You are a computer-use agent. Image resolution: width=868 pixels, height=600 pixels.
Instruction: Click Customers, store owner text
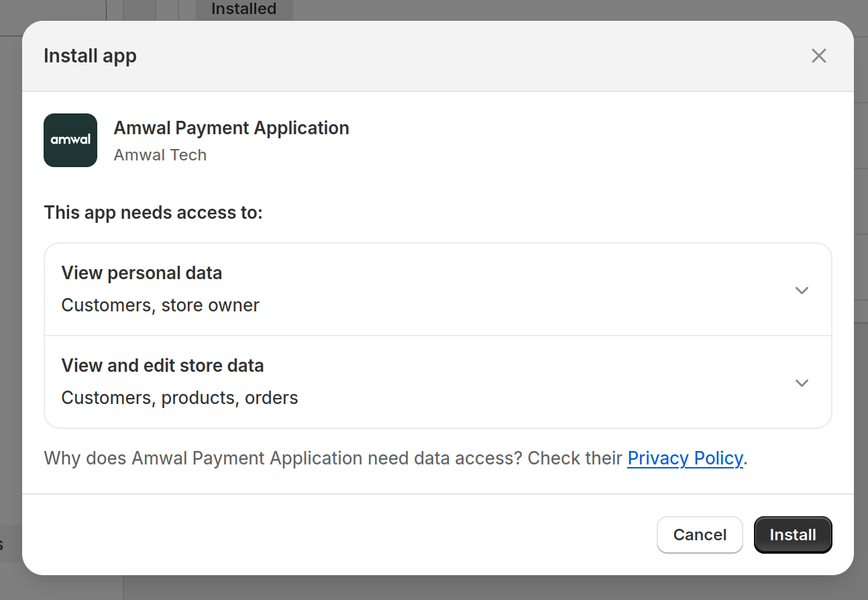[x=160, y=305]
